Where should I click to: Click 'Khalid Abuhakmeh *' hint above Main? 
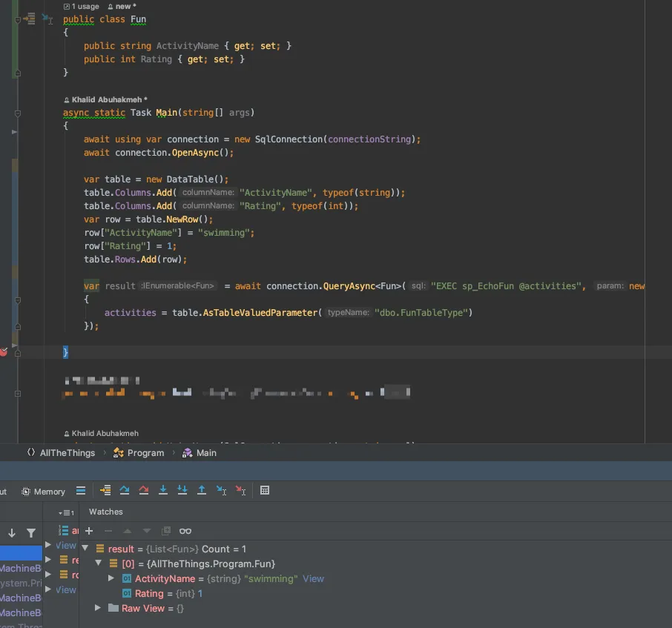(105, 100)
